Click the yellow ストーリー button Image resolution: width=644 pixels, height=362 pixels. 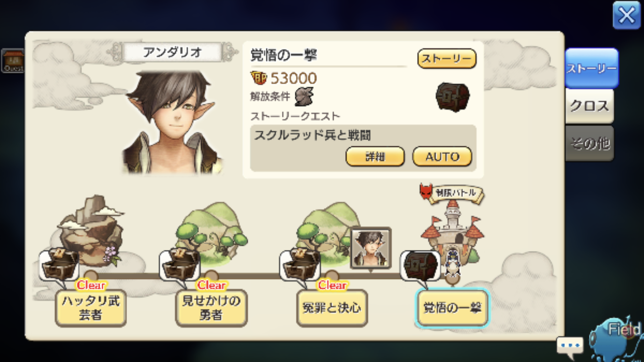tap(447, 58)
